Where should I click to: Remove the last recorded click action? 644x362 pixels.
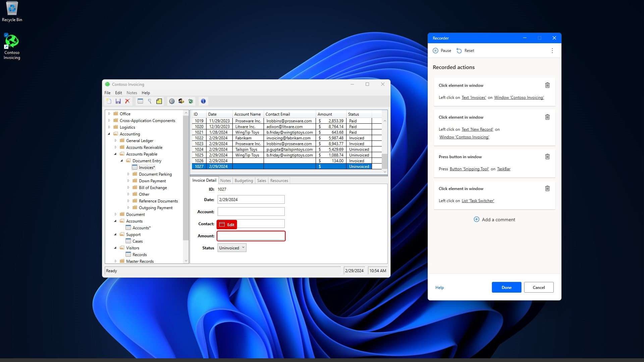click(547, 188)
